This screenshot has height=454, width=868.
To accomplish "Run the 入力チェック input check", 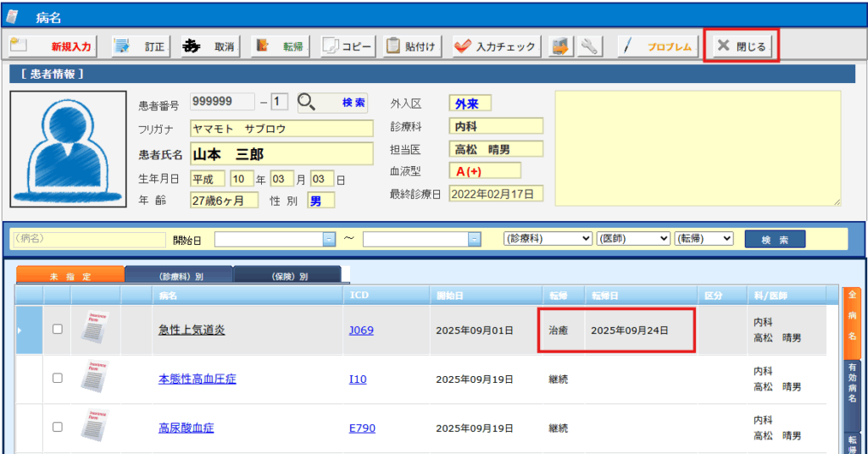I will point(496,47).
